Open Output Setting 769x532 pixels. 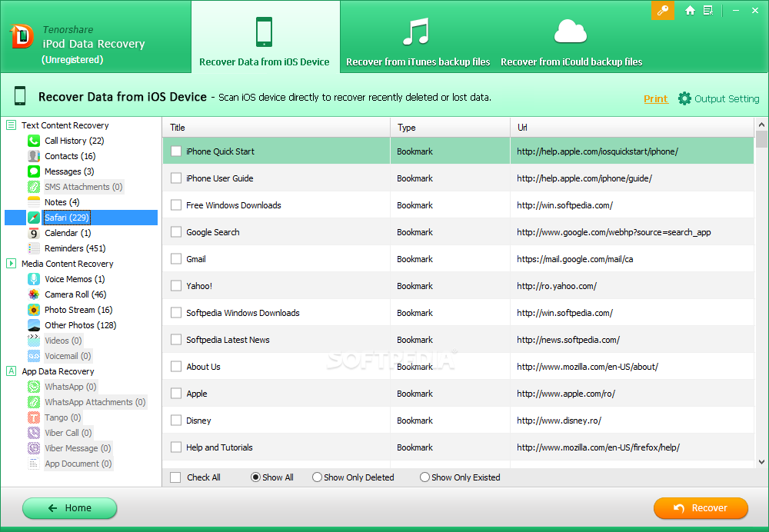pos(719,98)
